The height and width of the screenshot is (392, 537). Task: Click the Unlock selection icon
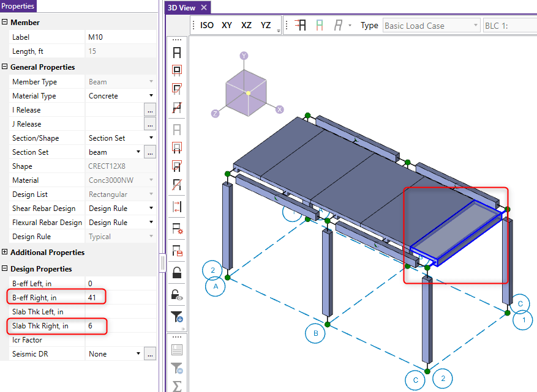[176, 294]
